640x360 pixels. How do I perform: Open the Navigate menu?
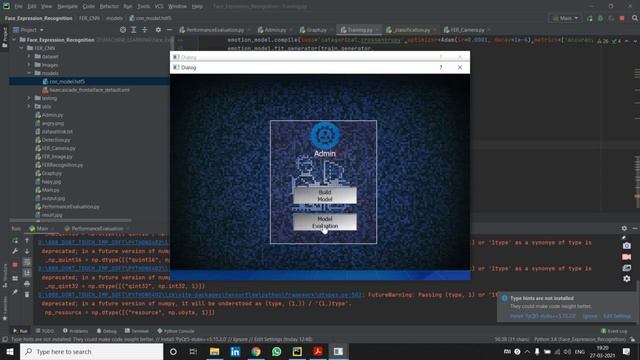click(67, 7)
